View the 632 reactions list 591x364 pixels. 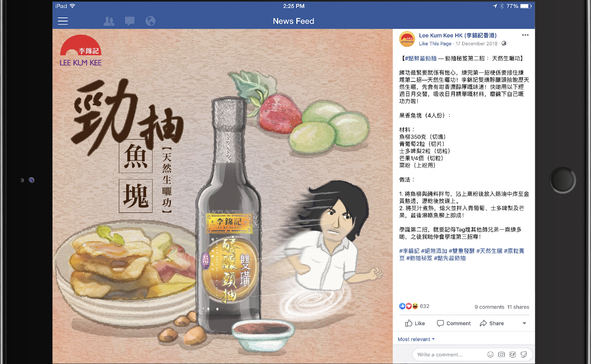[414, 306]
